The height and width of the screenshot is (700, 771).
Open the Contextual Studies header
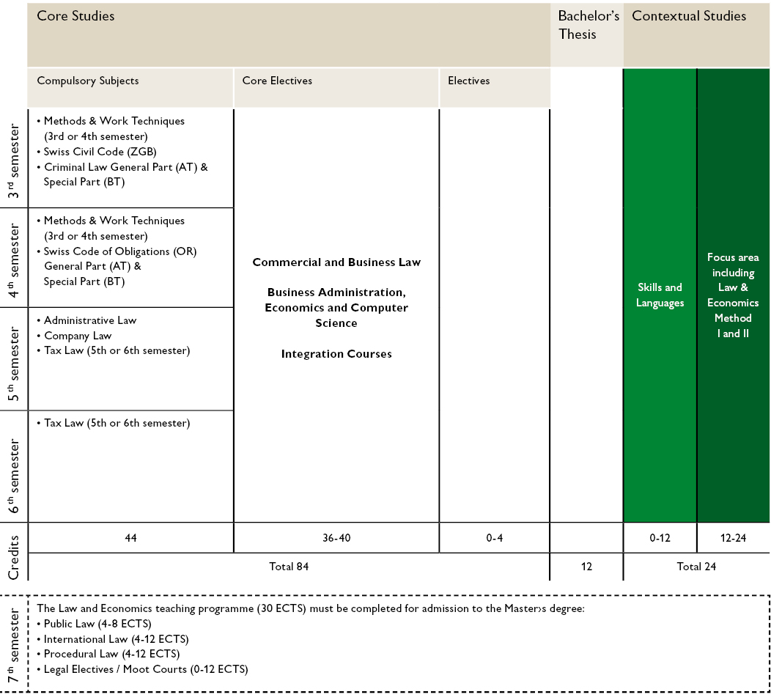pyautogui.click(x=689, y=16)
